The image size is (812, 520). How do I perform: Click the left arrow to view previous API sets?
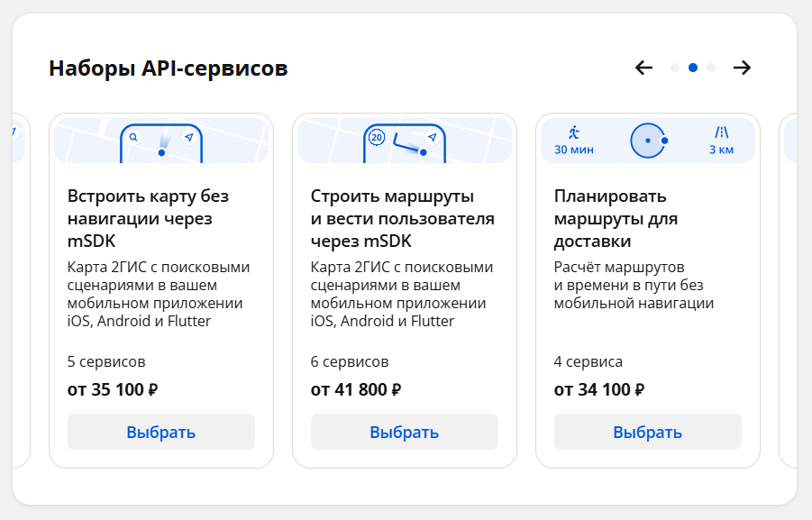643,68
